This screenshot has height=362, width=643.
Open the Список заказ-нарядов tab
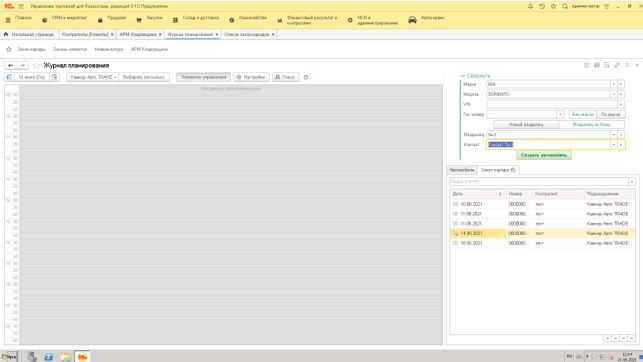[x=247, y=34]
